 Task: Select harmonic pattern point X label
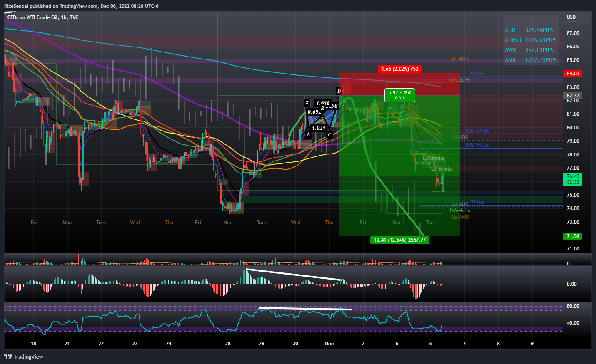click(307, 102)
